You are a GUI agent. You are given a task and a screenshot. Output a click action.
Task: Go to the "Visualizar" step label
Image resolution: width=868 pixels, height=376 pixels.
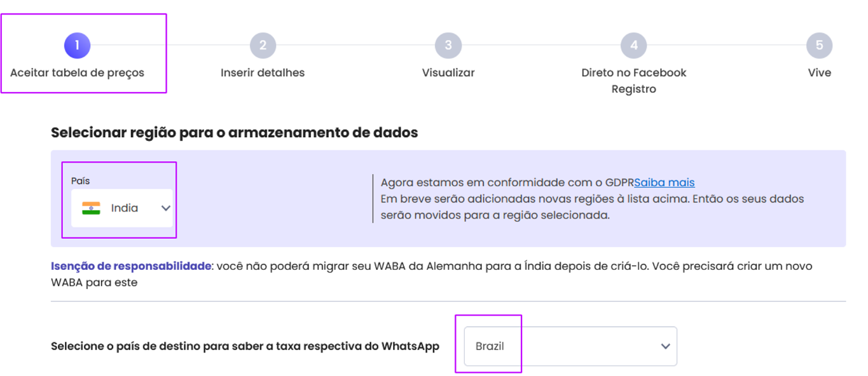click(x=448, y=73)
